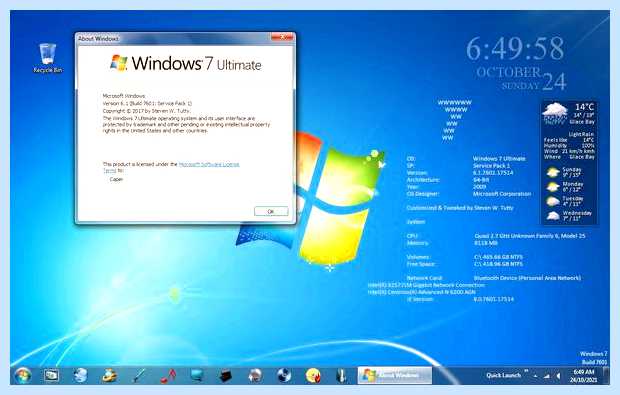
Task: Select the Sunday forecast row
Action: click(x=564, y=172)
